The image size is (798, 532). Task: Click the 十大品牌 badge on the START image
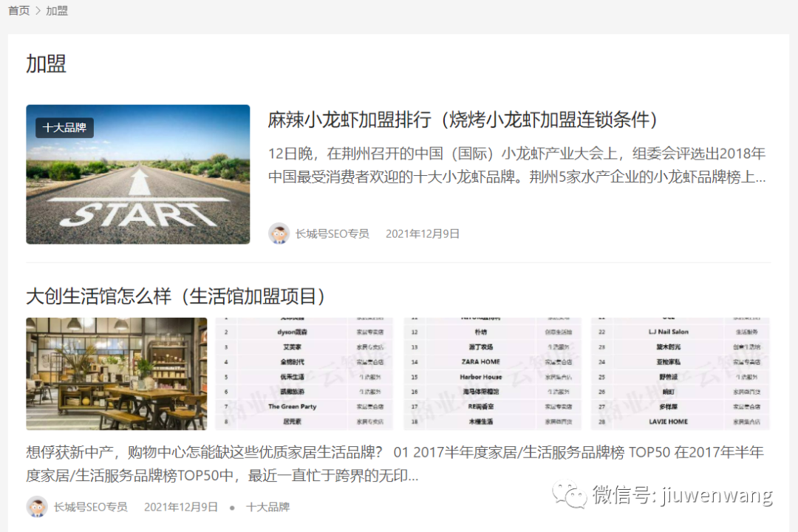(x=63, y=127)
